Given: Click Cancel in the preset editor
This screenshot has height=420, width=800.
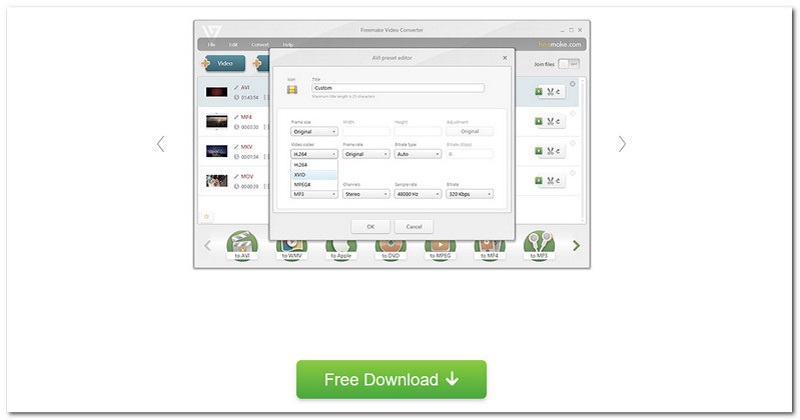Looking at the screenshot, I should 414,227.
